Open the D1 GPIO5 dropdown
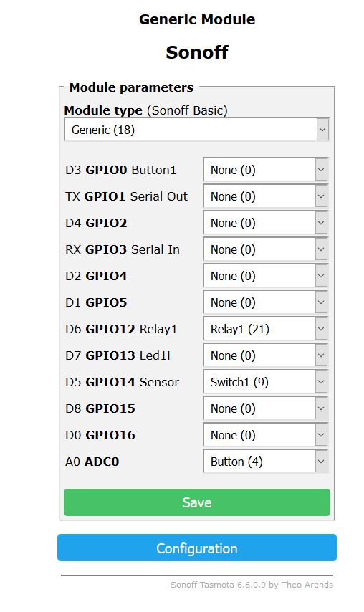The image size is (364, 612). tap(265, 302)
